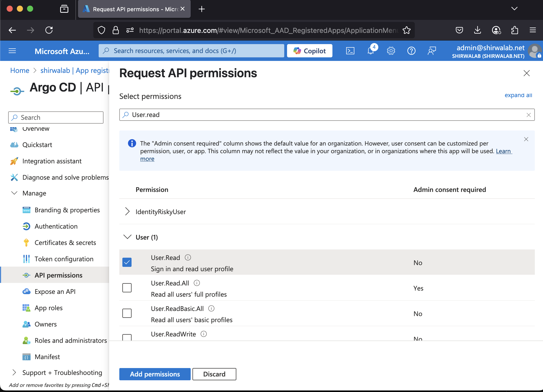Screen dimensions: 543x392
Task: Click info icon beside User.ReadWrite
Action: click(x=204, y=334)
